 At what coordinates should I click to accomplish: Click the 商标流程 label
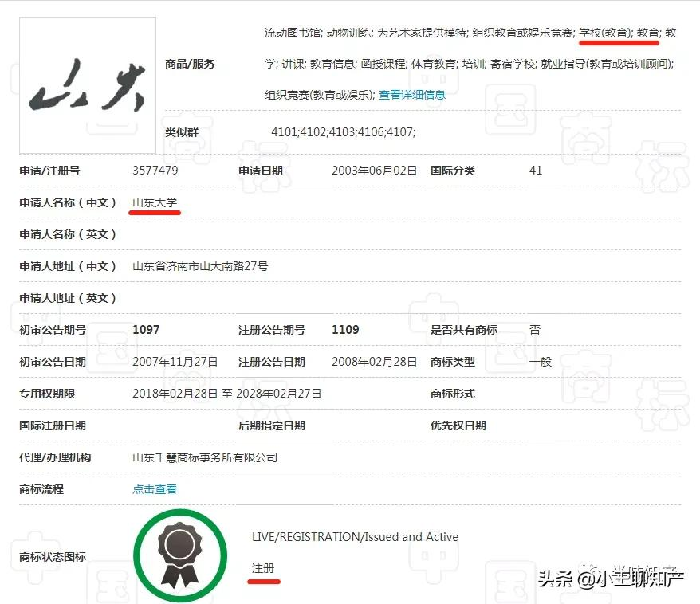click(x=41, y=489)
